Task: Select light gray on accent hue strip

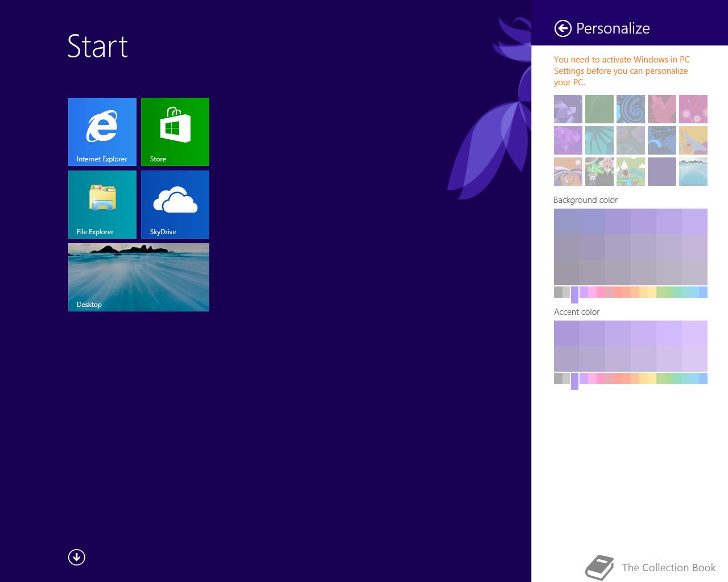Action: 566,379
